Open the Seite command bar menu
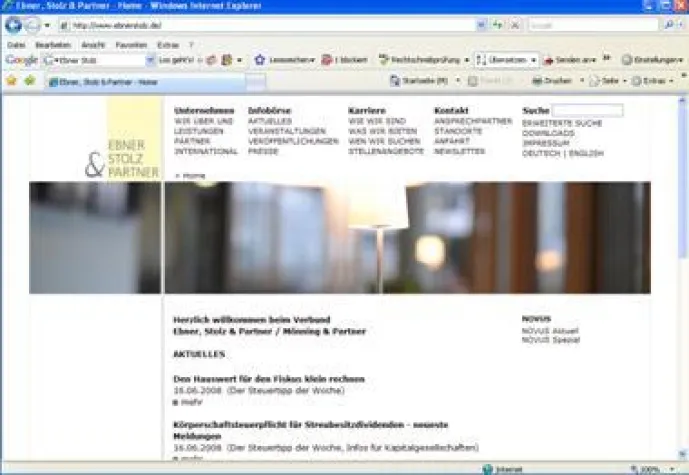This screenshot has height=475, width=689. click(608, 81)
